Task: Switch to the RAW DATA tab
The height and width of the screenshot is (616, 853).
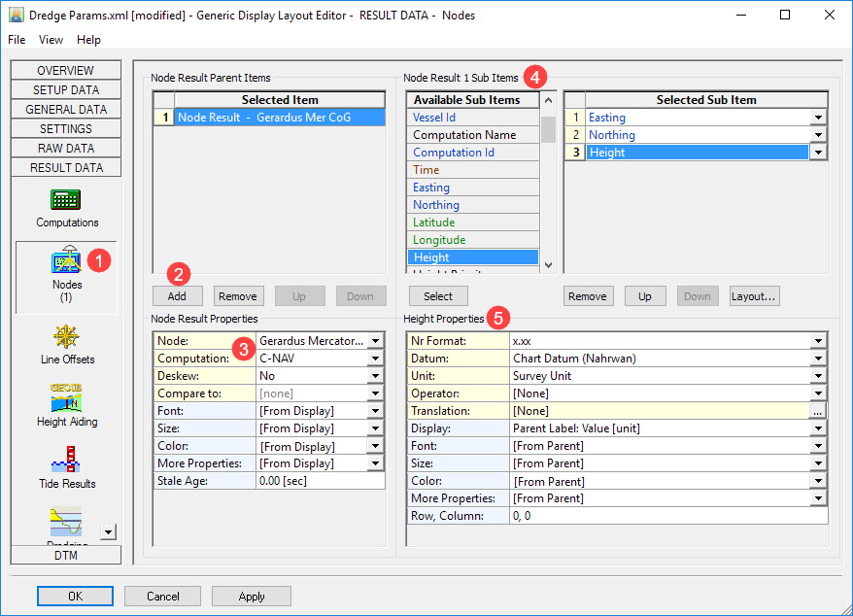Action: (66, 148)
